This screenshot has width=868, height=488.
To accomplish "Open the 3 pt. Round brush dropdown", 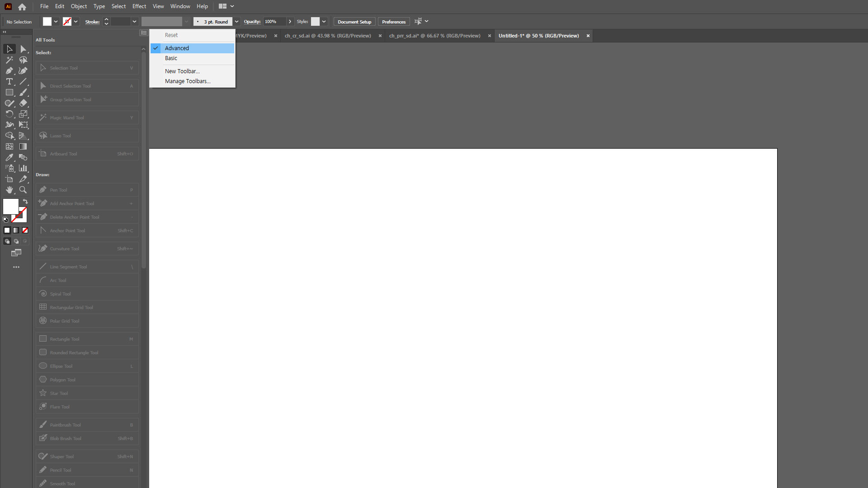I will 236,22.
